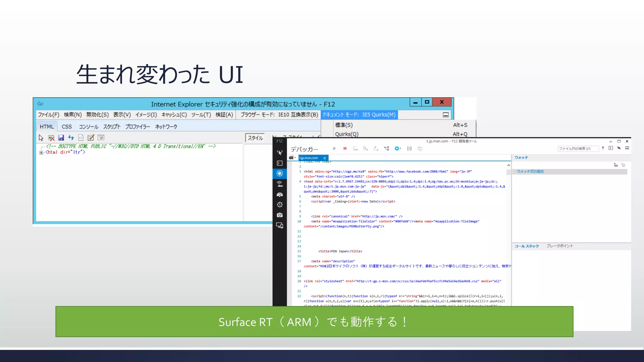Open the Console icon in F12 sidebar
The height and width of the screenshot is (362, 644).
coord(280,163)
